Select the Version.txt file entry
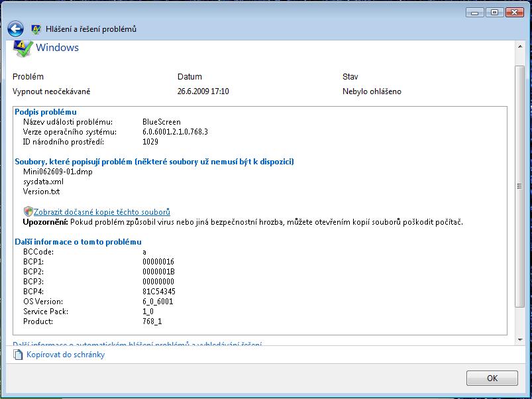The height and width of the screenshot is (399, 532). click(41, 191)
